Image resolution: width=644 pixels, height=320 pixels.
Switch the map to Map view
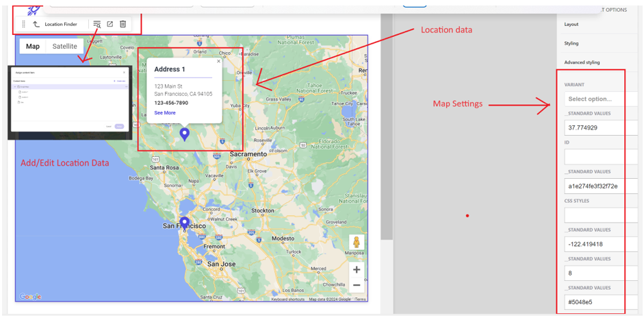click(33, 46)
